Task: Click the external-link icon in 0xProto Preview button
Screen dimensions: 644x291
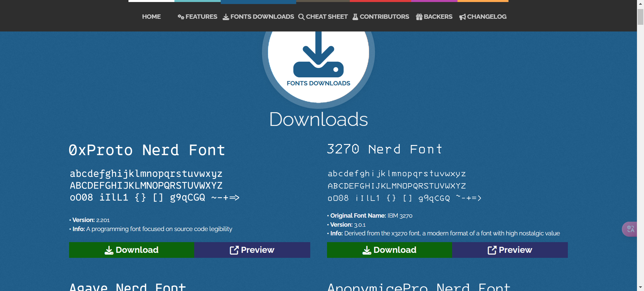Action: 234,250
